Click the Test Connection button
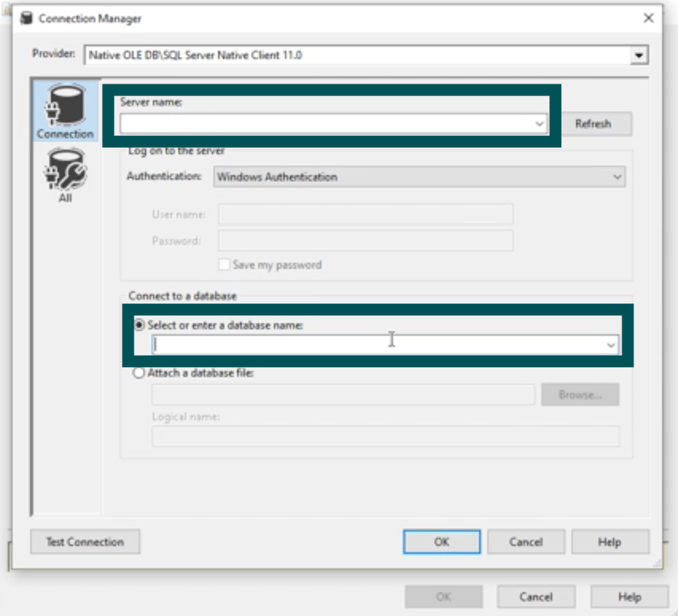This screenshot has width=678, height=616. click(x=85, y=542)
